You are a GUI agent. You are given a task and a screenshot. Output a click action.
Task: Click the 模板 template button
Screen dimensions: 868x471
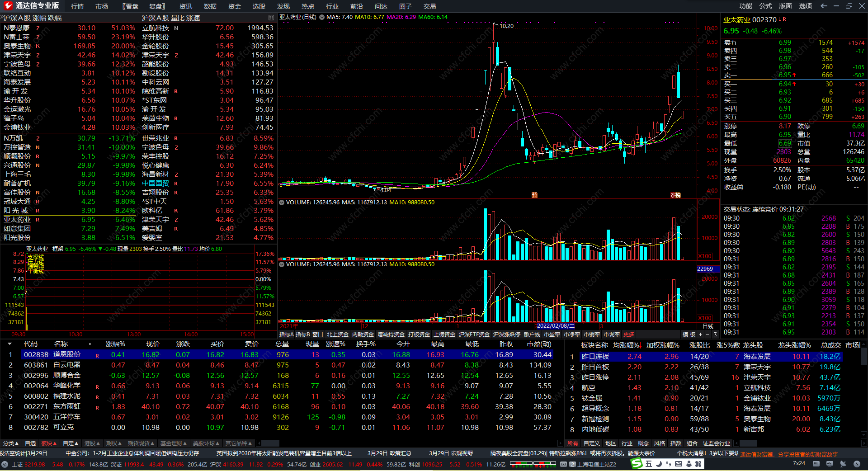point(689,334)
